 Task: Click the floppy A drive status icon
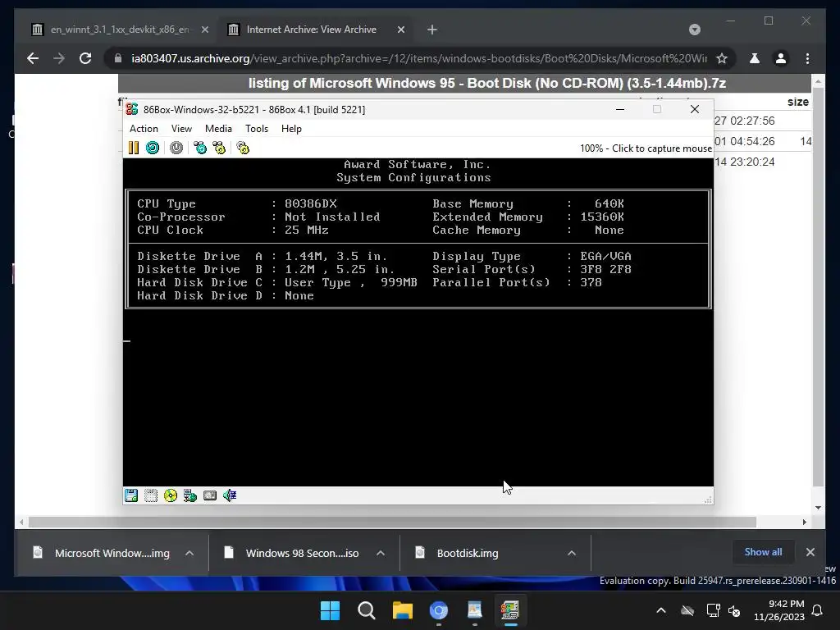click(x=131, y=495)
